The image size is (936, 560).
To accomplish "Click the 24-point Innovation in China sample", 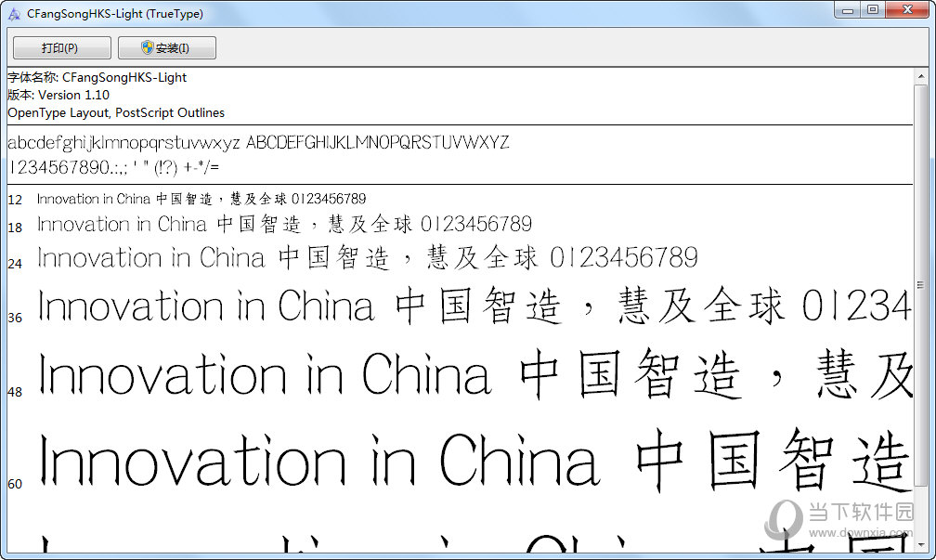I will coord(367,258).
